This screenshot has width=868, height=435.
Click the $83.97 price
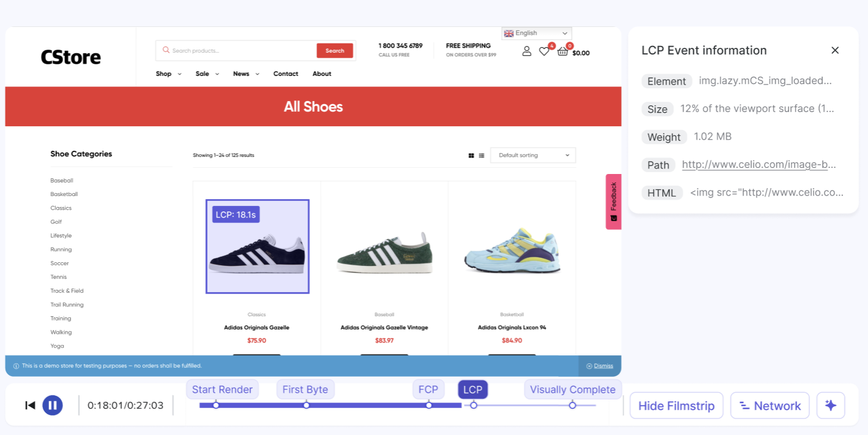pyautogui.click(x=384, y=341)
